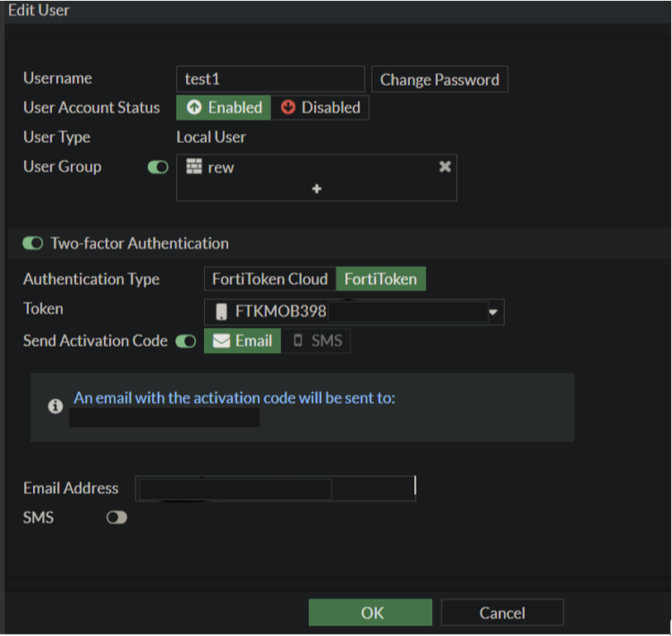Click the red down-arrow Disabled icon
The height and width of the screenshot is (636, 672).
click(x=288, y=107)
